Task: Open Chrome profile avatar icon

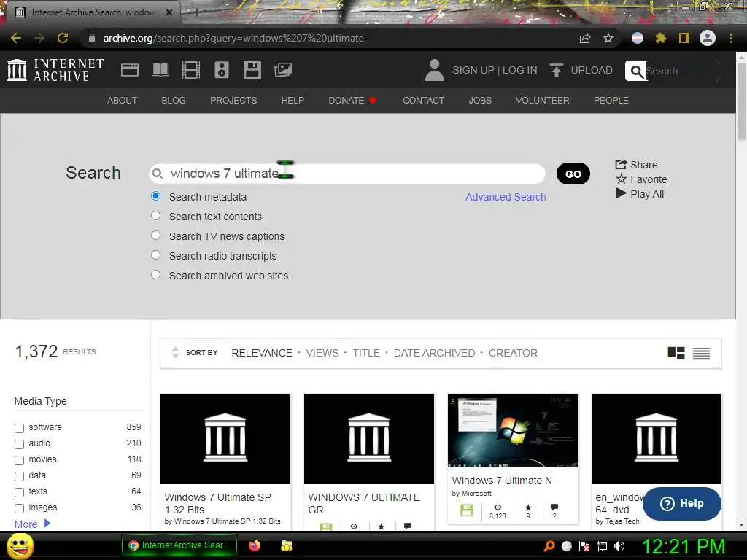Action: point(708,38)
